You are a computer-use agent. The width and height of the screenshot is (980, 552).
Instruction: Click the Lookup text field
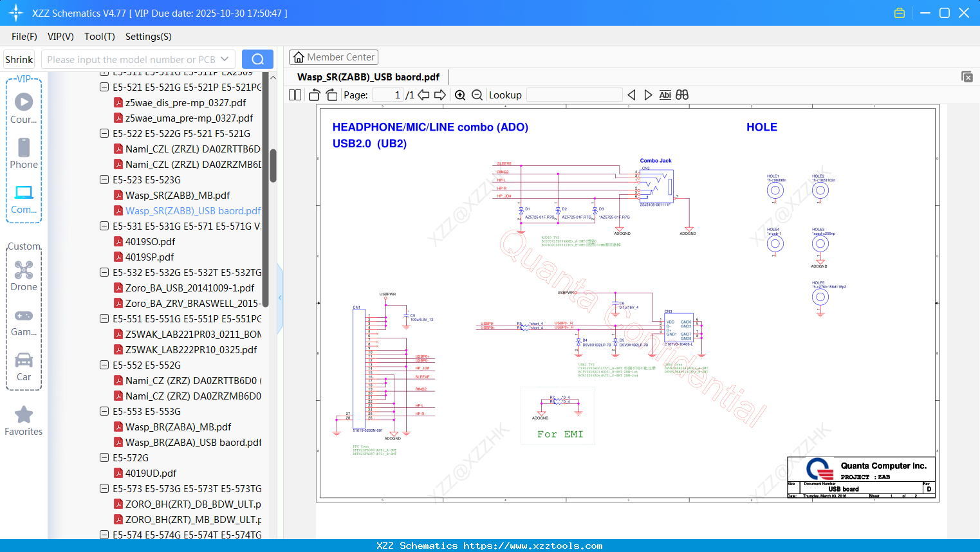[574, 95]
